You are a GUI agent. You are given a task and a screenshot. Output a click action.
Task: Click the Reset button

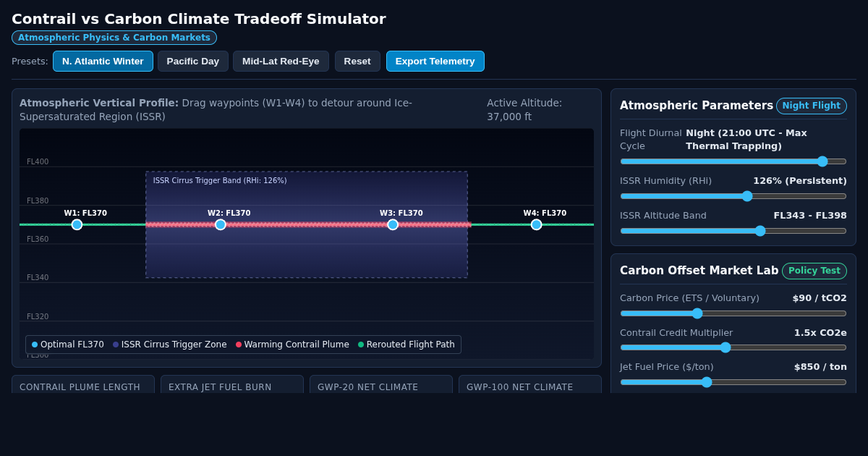tap(357, 61)
